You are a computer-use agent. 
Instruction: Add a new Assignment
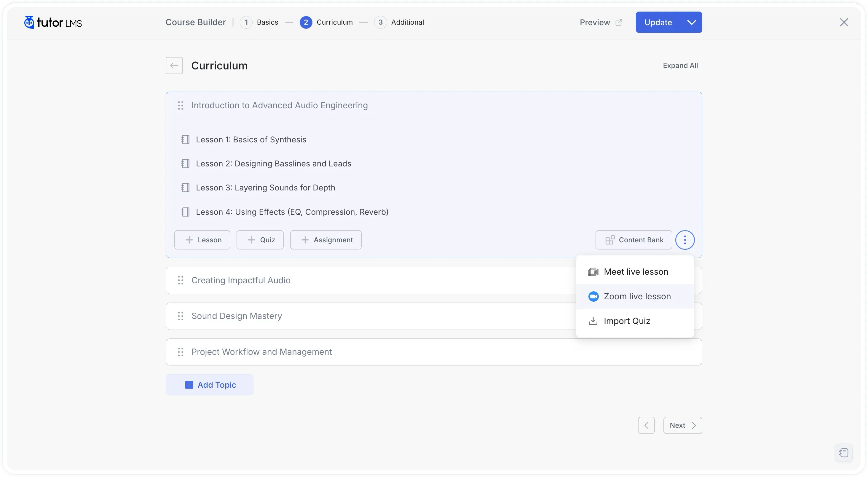click(x=326, y=240)
